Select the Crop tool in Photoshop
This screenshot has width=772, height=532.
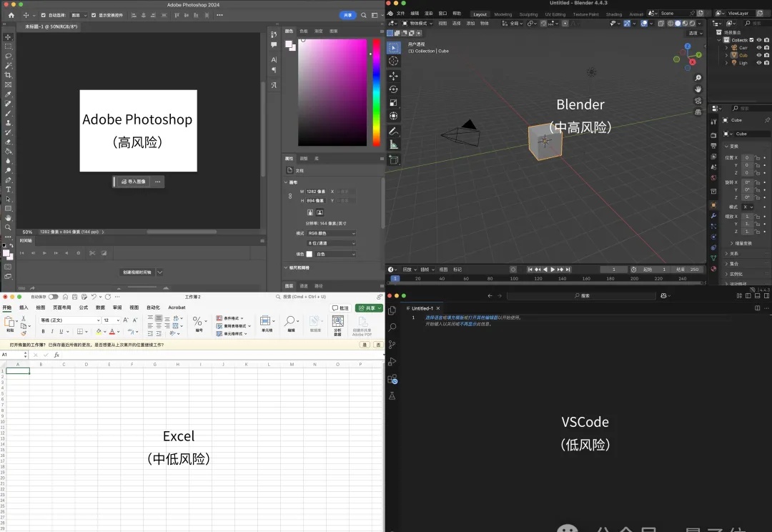point(9,75)
